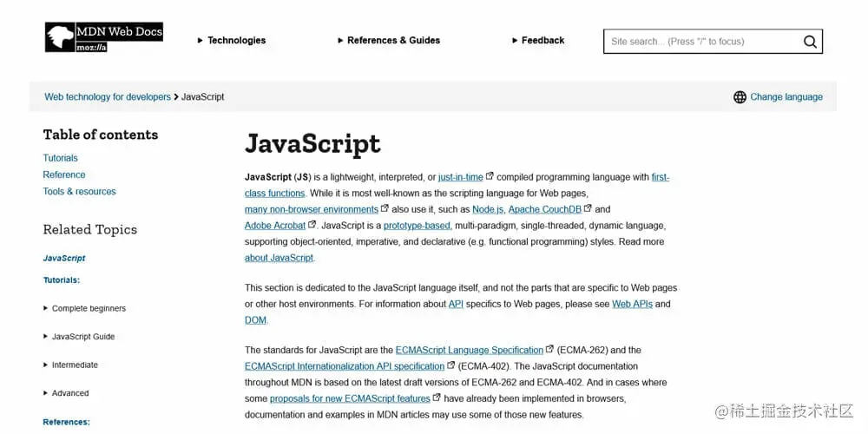Expand Complete beginners in sidebar
The width and height of the screenshot is (868, 434).
click(85, 308)
